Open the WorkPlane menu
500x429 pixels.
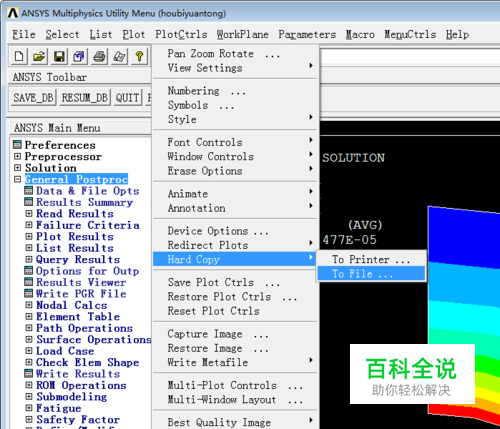243,34
